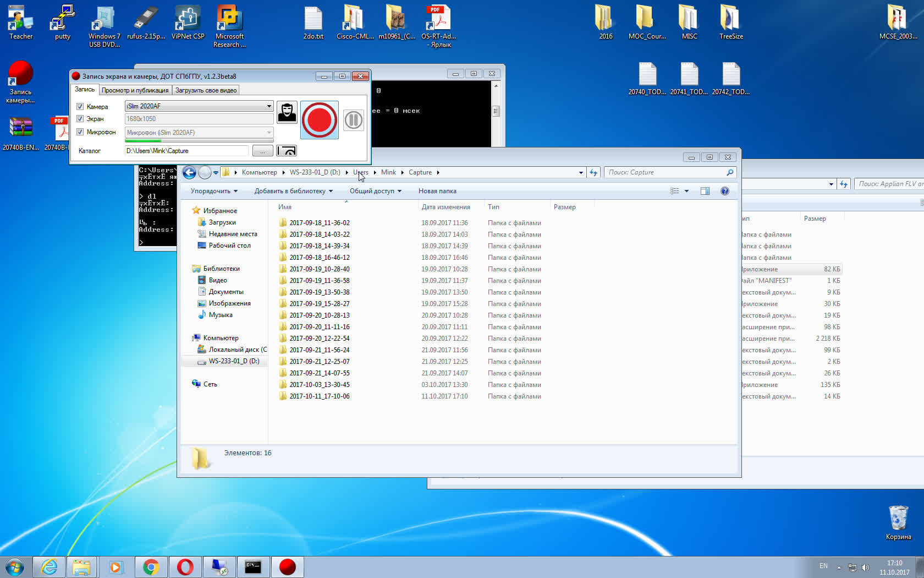Open the 2do.txt desktop file
This screenshot has width=924, height=578.
pyautogui.click(x=313, y=23)
